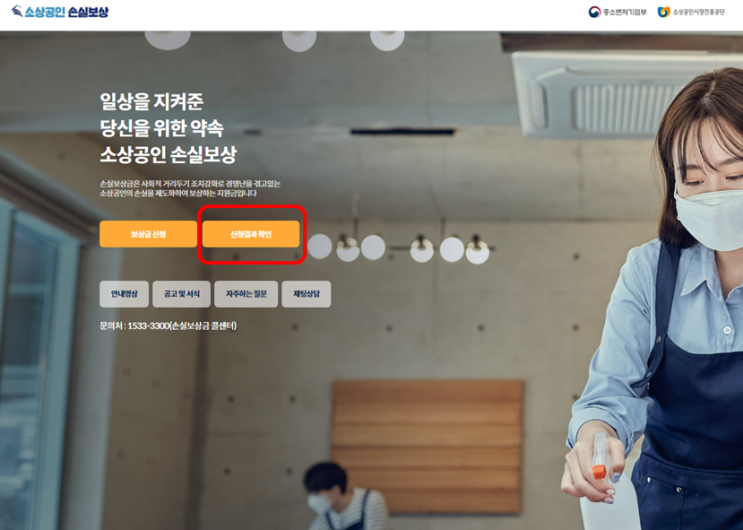Click the headline line 당신을 위한 약속
This screenshot has height=530, width=743.
click(x=162, y=128)
